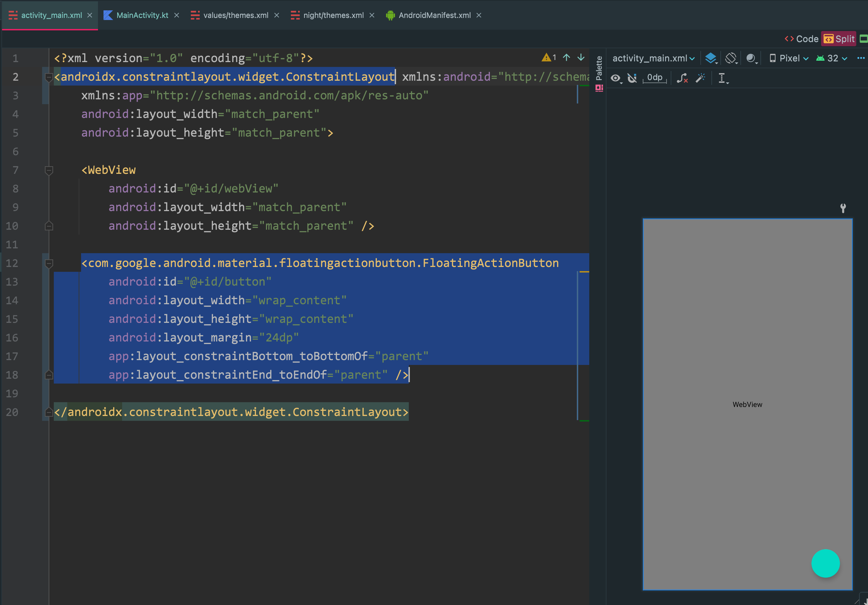The height and width of the screenshot is (605, 868).
Task: Collapse the WebView tag fold marker
Action: pos(49,170)
